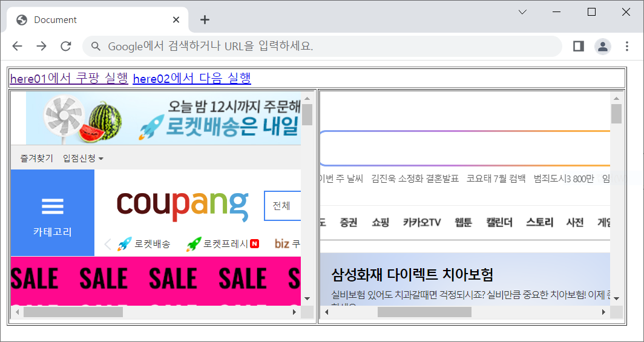Click the 이번 주 날씨 trending keyword
The height and width of the screenshot is (342, 644).
(342, 179)
